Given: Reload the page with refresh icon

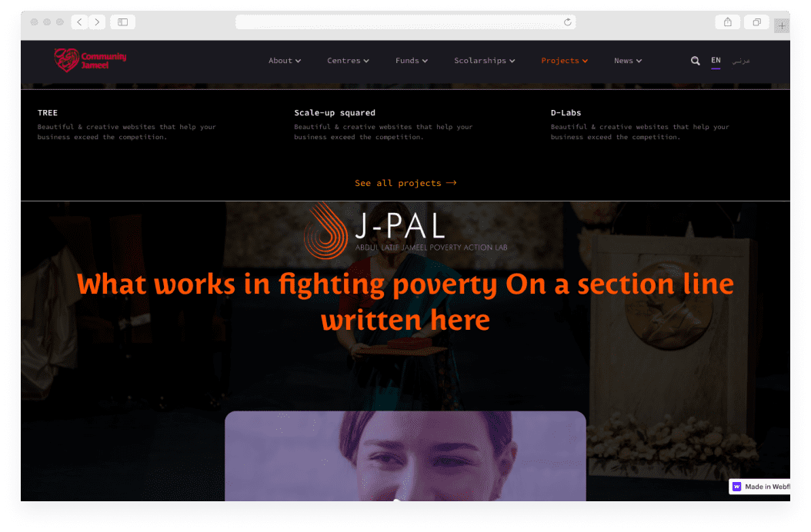Looking at the screenshot, I should [567, 22].
